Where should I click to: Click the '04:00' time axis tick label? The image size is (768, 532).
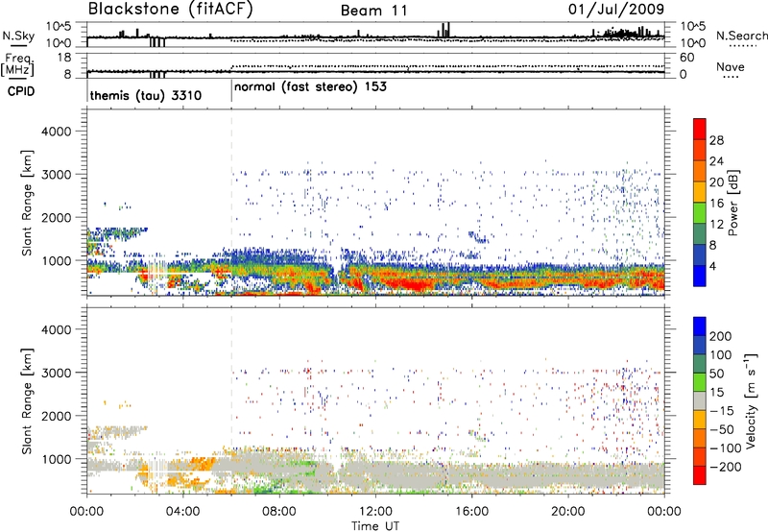182,512
